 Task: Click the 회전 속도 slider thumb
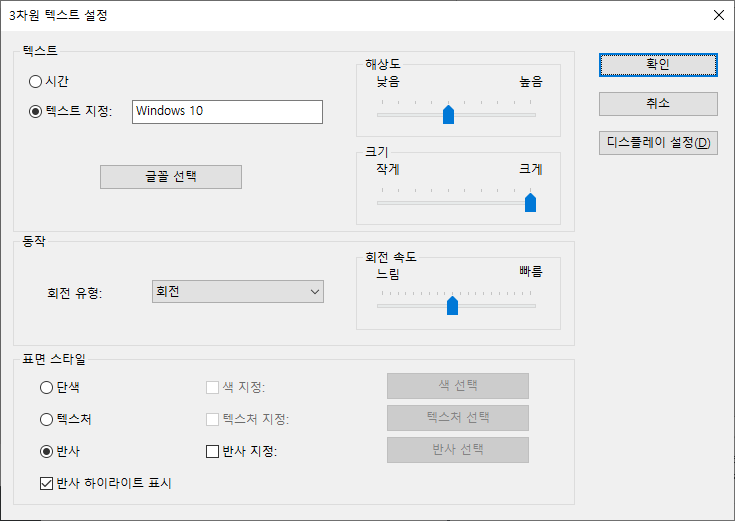click(x=452, y=306)
